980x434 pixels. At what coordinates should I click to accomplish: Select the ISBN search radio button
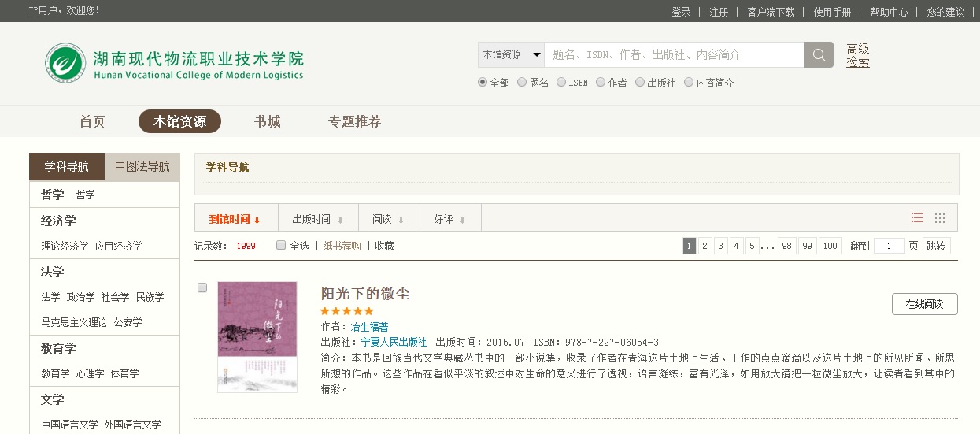(561, 82)
